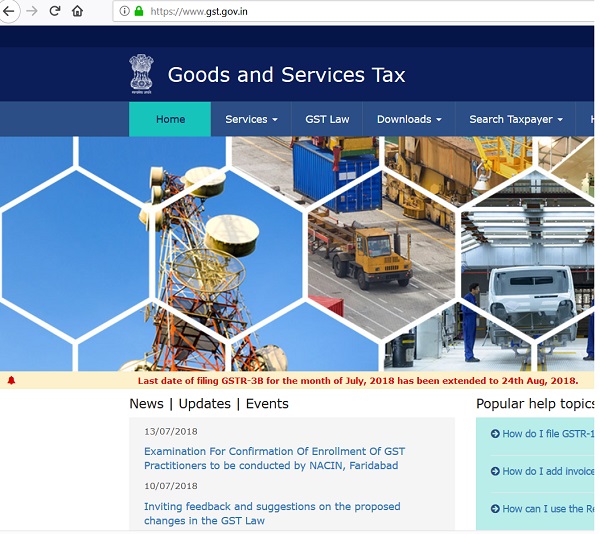Reload the page with the refresh icon
The height and width of the screenshot is (534, 600).
pyautogui.click(x=55, y=11)
